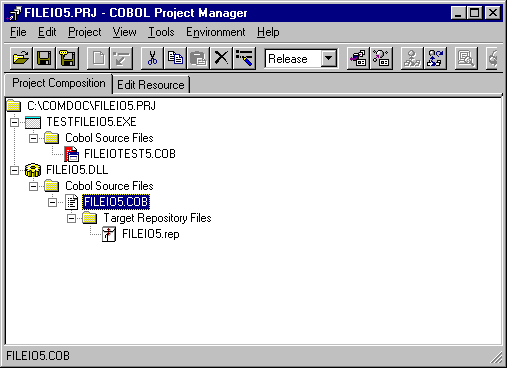Collapse the FILEIO5.DLL tree node
Viewport: 507px width, 368px height.
(x=14, y=170)
